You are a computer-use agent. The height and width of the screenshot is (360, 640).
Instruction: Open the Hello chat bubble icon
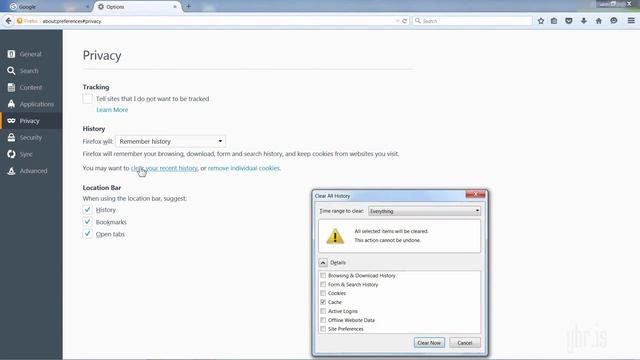(x=614, y=21)
